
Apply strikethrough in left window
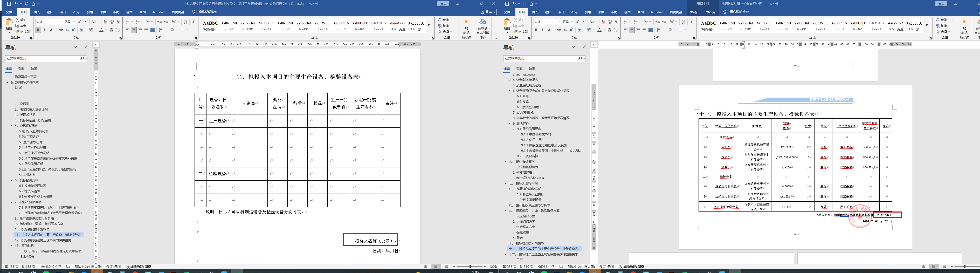pos(61,30)
